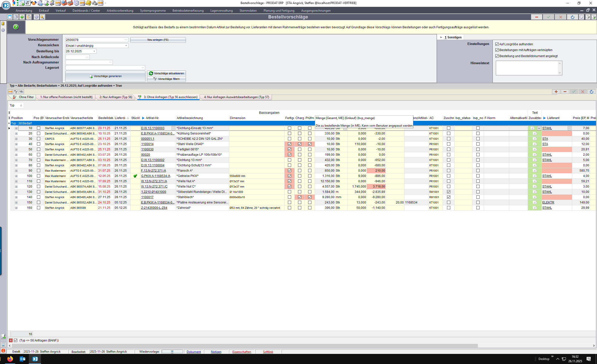Click the gear settings icon in form toolbar
The height and width of the screenshot is (364, 597).
tap(36, 17)
